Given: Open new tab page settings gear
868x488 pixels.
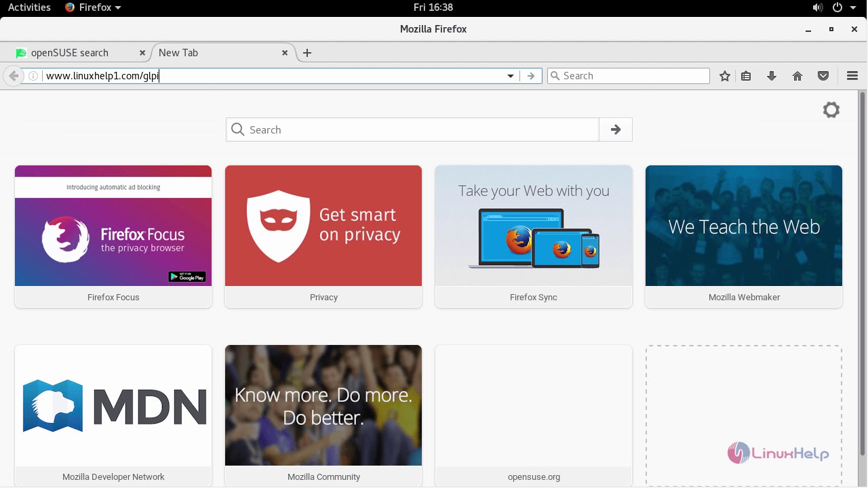Looking at the screenshot, I should tap(831, 110).
